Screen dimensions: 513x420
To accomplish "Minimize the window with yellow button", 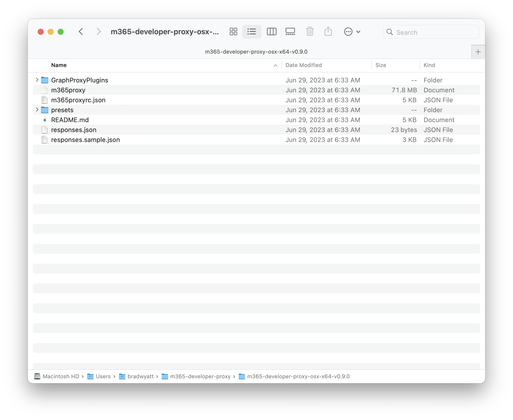I will tap(51, 32).
